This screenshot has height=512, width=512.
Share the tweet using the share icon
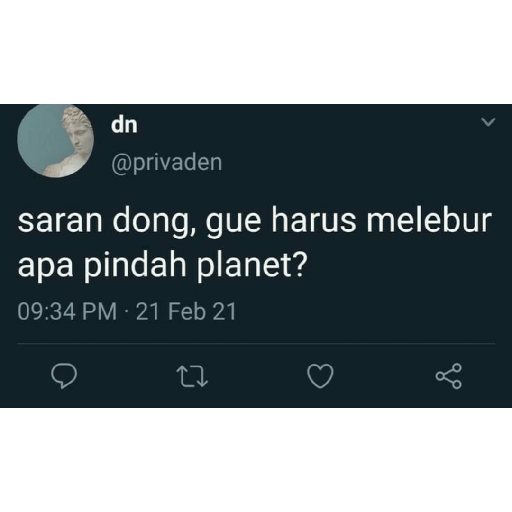(449, 376)
